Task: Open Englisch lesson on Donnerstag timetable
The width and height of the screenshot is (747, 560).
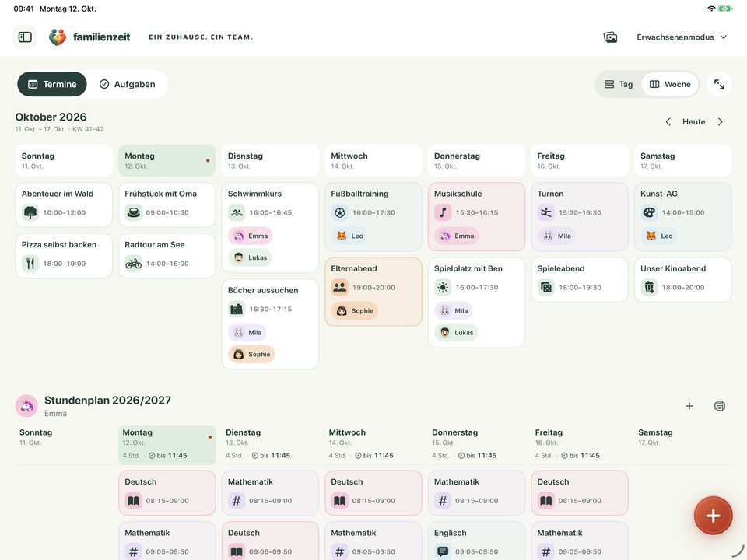Action: [x=476, y=542]
